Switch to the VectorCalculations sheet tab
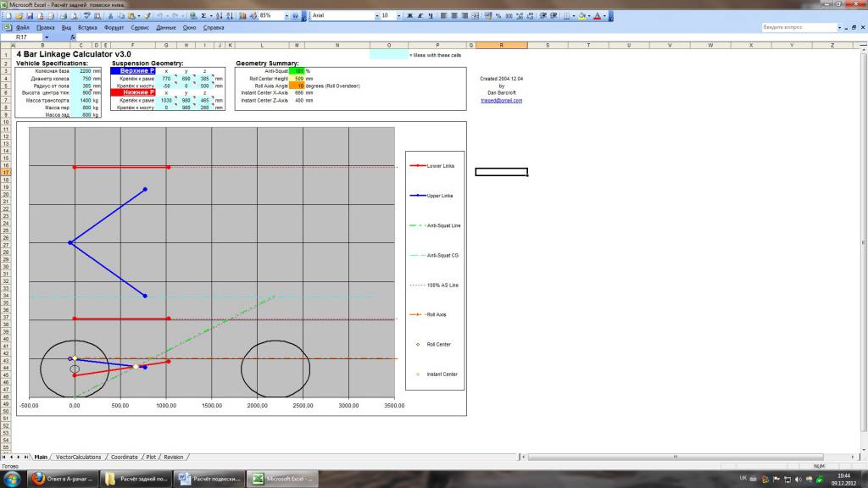Image resolution: width=868 pixels, height=488 pixels. click(x=77, y=457)
